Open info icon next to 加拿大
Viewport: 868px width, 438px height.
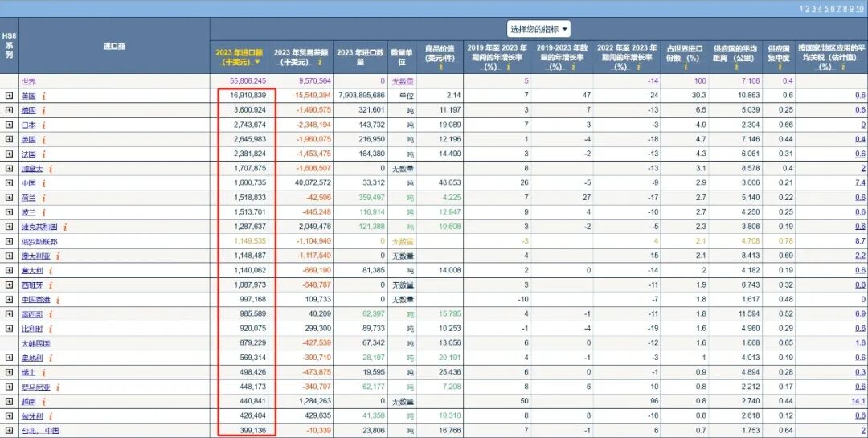coord(51,168)
